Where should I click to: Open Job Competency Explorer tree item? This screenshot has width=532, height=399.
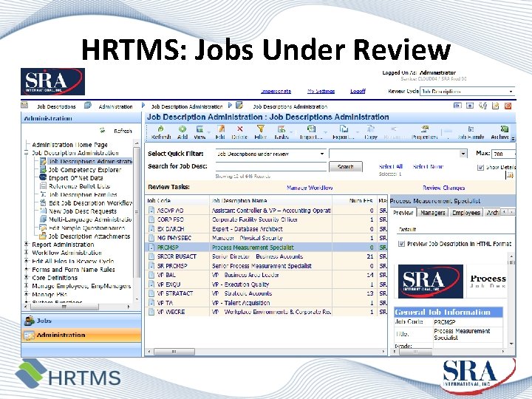click(84, 170)
